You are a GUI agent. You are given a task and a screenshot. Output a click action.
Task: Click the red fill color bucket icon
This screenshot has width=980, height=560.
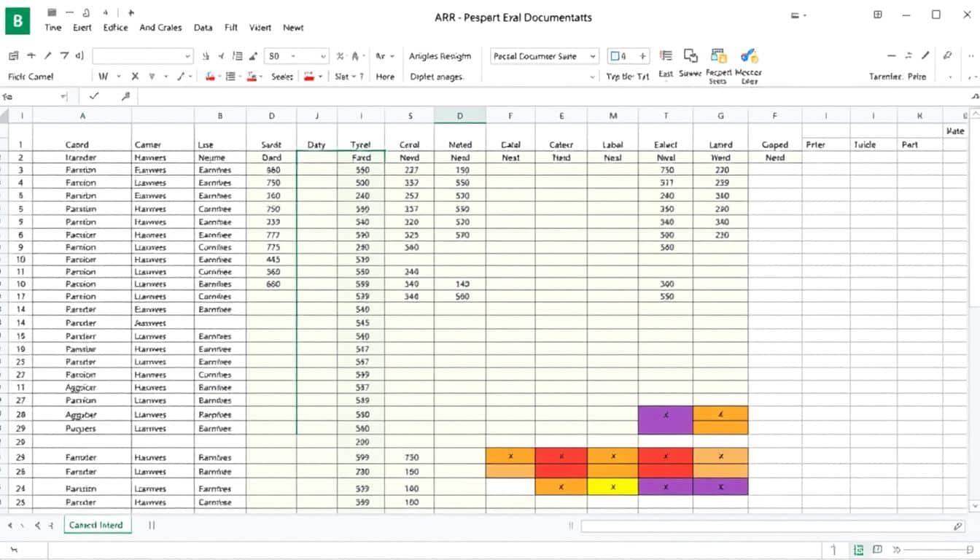click(210, 76)
